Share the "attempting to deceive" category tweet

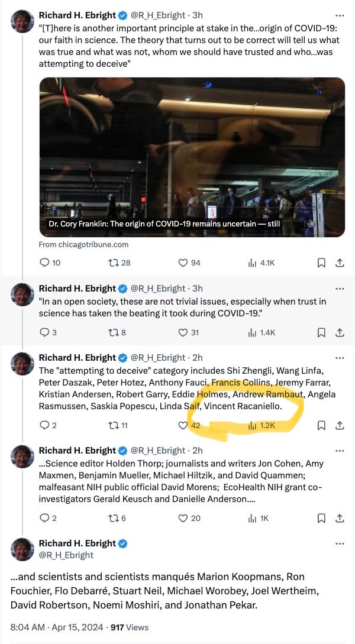click(340, 426)
